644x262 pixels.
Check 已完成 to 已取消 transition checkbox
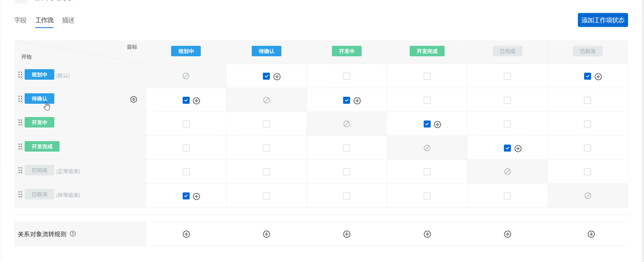[x=587, y=172]
